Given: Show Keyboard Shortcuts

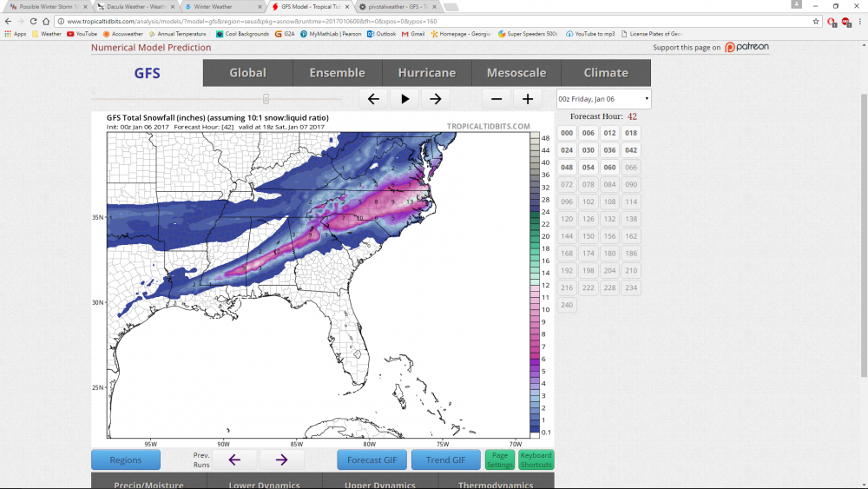Looking at the screenshot, I should [536, 459].
